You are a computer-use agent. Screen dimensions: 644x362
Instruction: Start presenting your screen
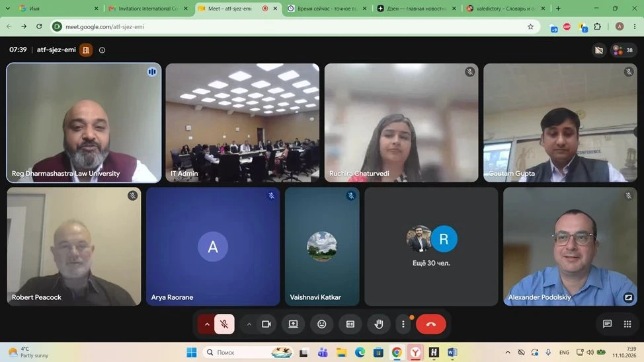294,324
